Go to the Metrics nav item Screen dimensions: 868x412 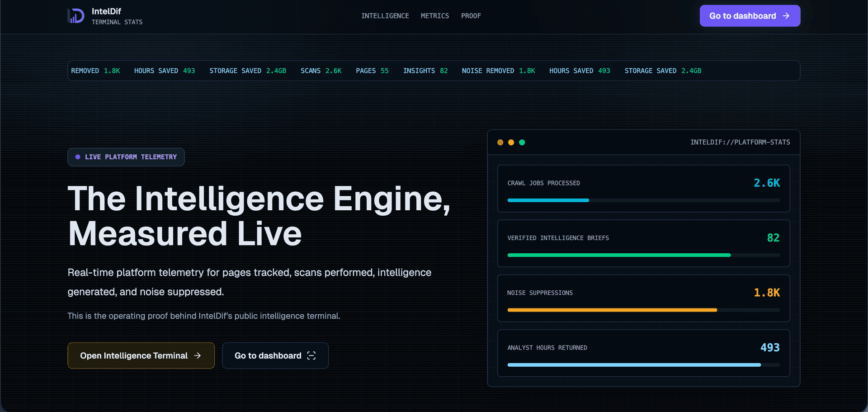(434, 16)
